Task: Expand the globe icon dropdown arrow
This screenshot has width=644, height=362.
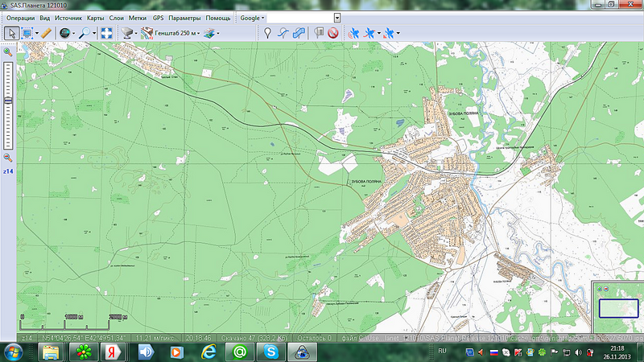Action: (x=74, y=33)
